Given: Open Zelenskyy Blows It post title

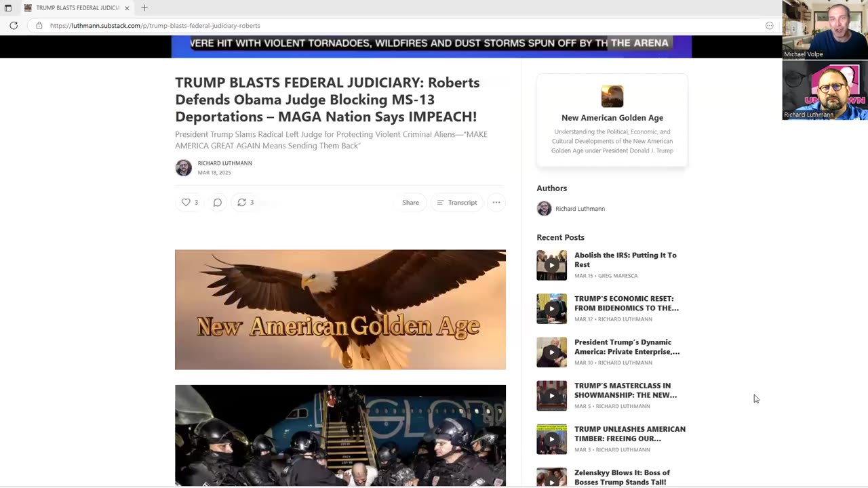Looking at the screenshot, I should coord(622,477).
